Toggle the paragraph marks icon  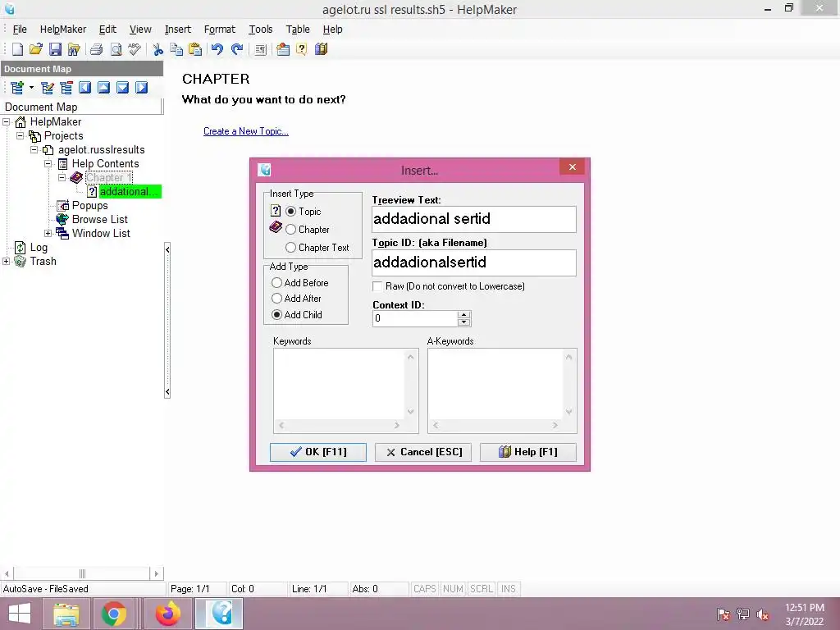[x=260, y=49]
